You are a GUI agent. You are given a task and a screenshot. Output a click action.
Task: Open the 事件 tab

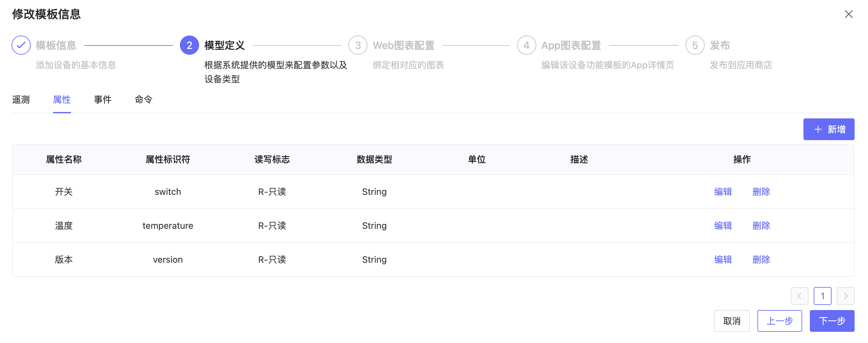(x=103, y=100)
